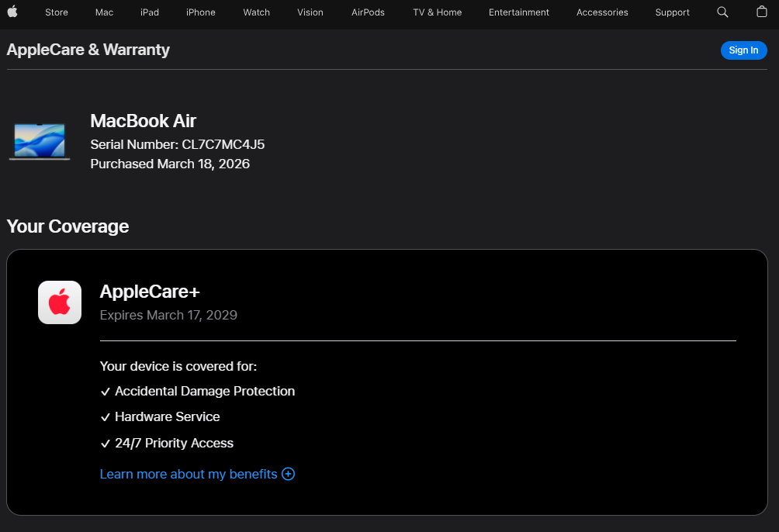Open the shopping bag icon
The image size is (779, 532).
[762, 12]
